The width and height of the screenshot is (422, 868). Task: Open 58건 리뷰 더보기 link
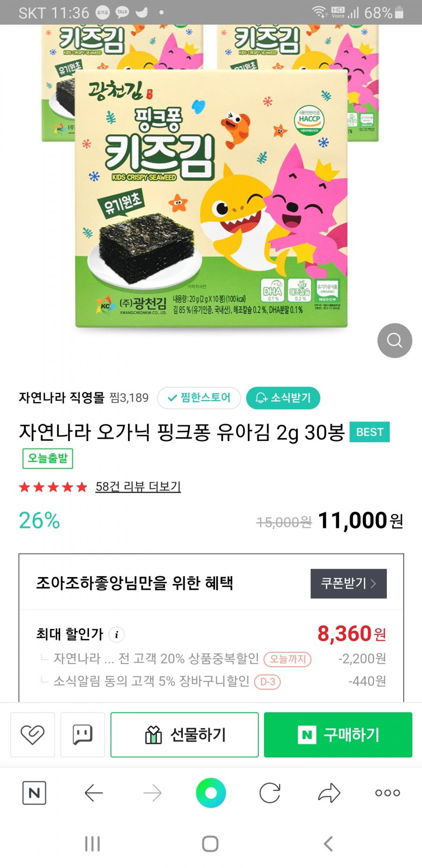pos(138,487)
